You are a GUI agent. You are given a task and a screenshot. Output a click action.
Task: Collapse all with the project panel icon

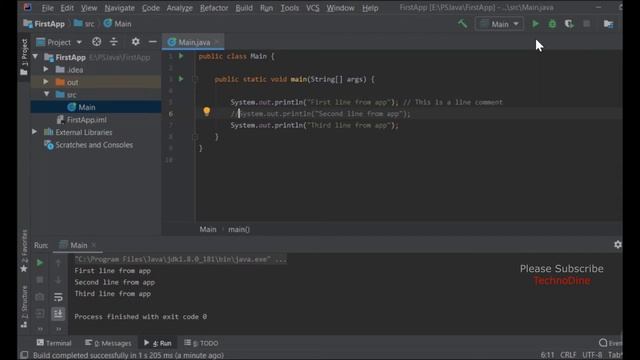point(114,42)
